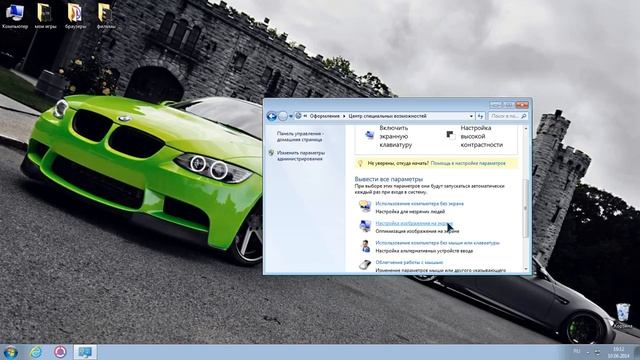Click Настройка высокой контрастности
Screen dimensions: 640x360
point(482,136)
